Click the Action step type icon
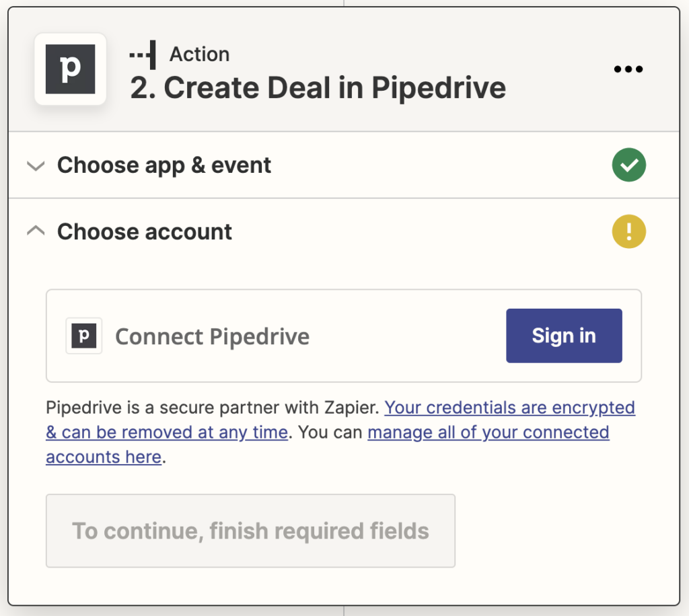The height and width of the screenshot is (616, 689). [141, 54]
